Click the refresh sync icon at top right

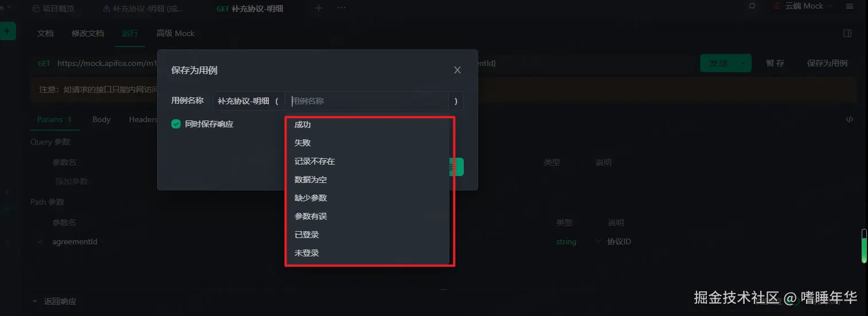point(752,6)
